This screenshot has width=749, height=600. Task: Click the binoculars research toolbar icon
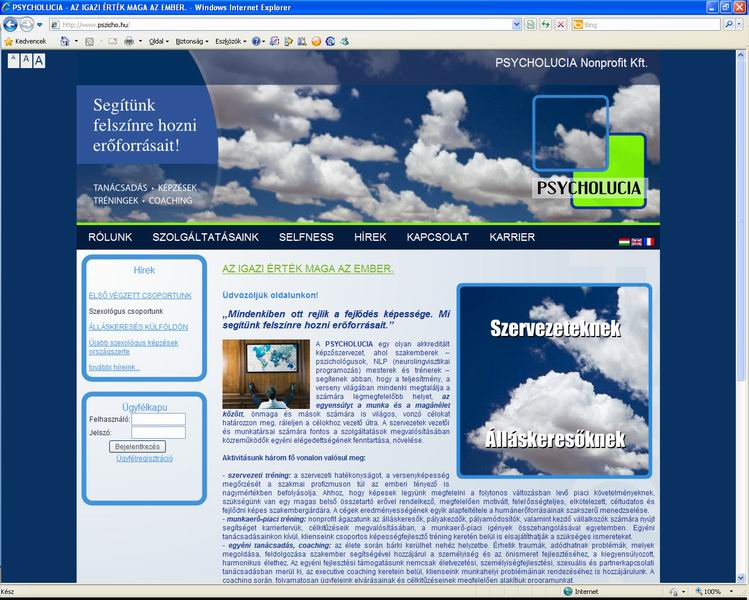click(x=302, y=42)
